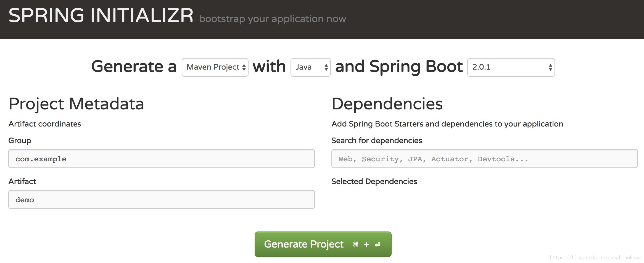Click the Artifact input field with demo

click(x=161, y=199)
